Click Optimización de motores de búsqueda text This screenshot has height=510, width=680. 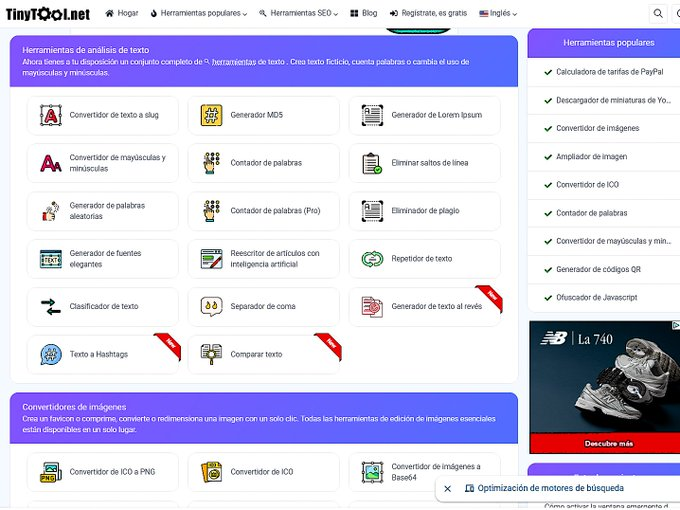550,488
